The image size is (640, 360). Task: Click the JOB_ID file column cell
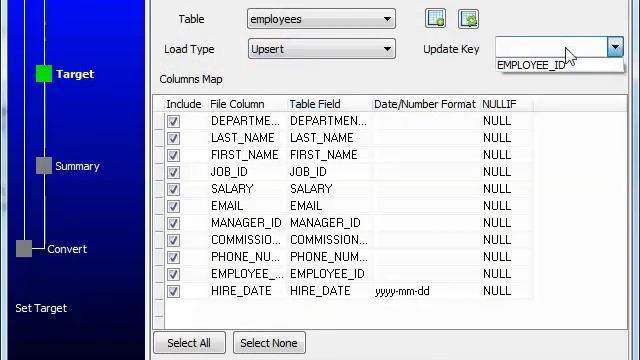pos(247,172)
